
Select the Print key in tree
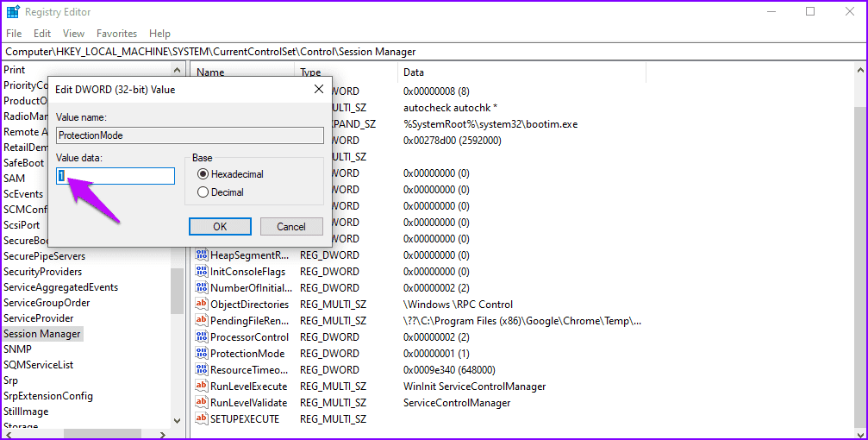tap(15, 70)
